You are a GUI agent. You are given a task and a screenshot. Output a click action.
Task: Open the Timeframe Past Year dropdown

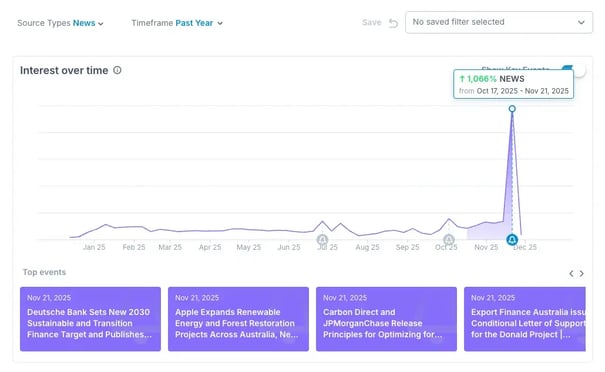tap(177, 23)
